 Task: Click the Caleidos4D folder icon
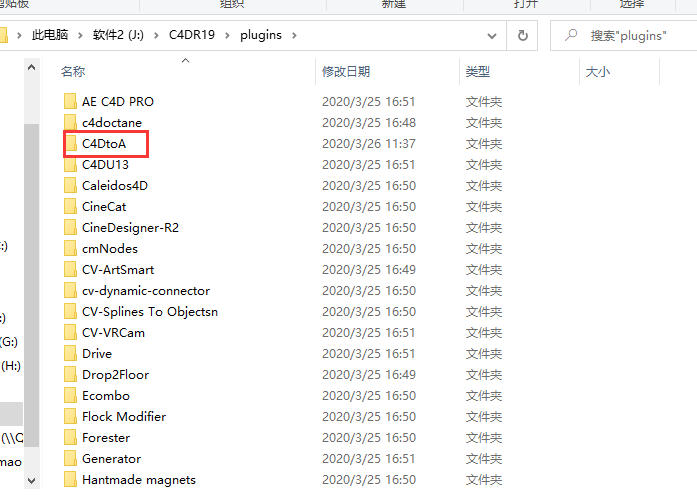pos(70,185)
